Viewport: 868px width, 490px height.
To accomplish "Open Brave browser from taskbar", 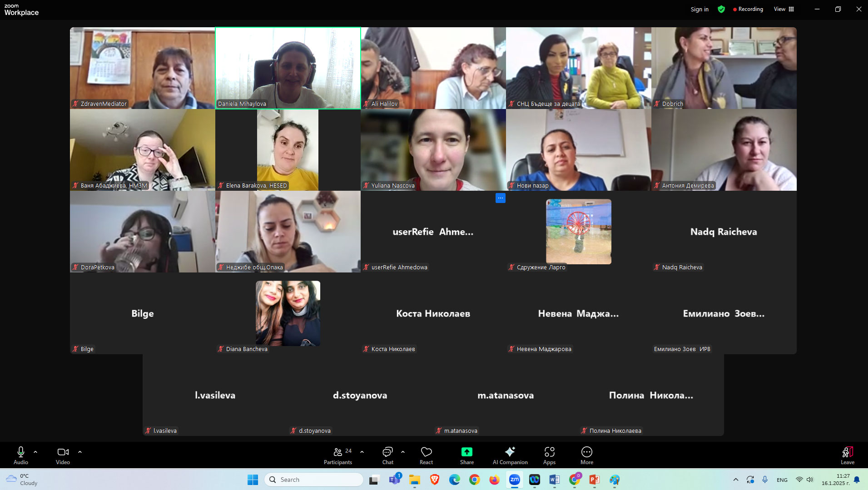I will coord(435,480).
